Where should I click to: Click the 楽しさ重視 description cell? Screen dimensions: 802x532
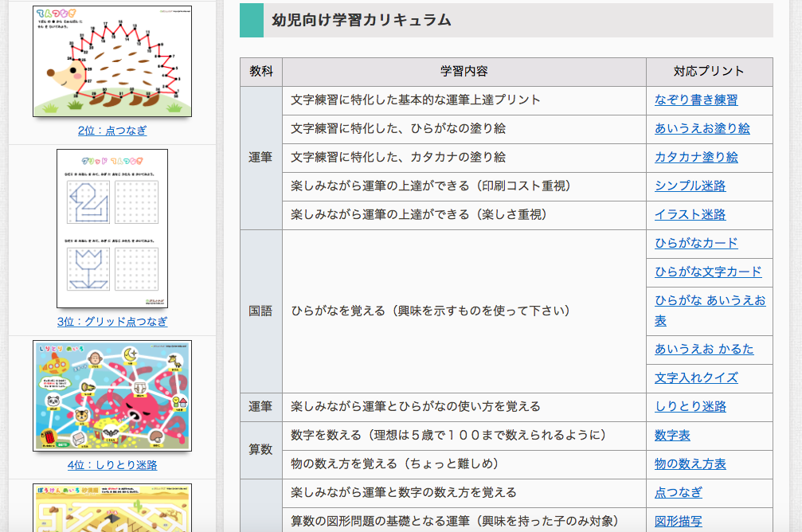tap(464, 215)
